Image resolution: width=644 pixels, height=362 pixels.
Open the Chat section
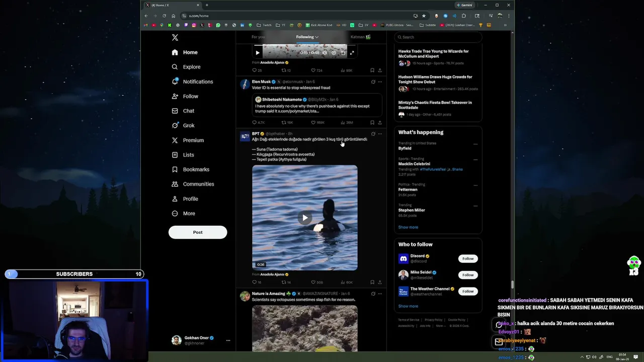pyautogui.click(x=183, y=111)
